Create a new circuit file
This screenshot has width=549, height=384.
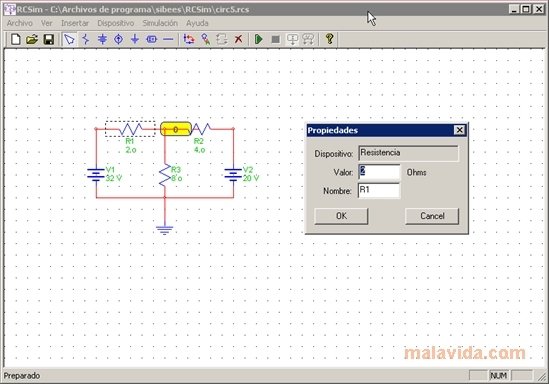click(15, 39)
